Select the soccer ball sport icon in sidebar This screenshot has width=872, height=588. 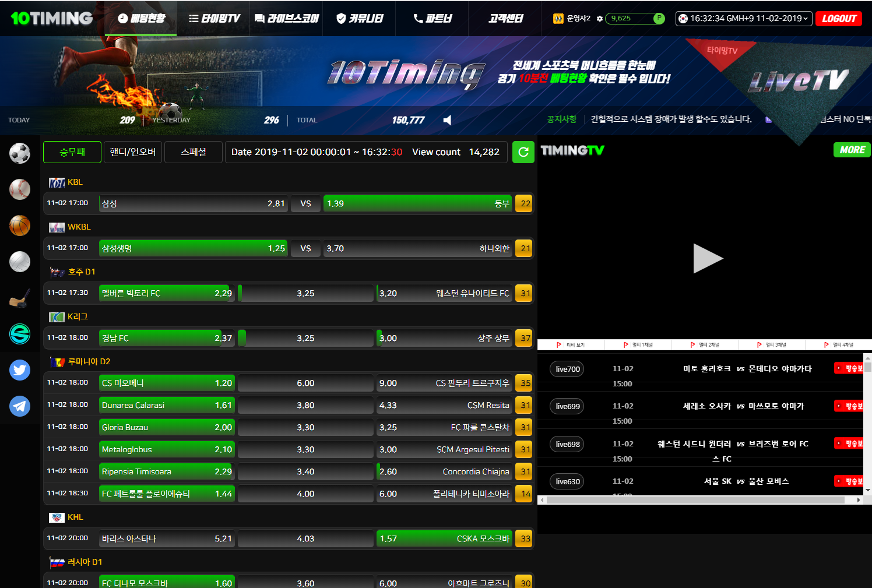(20, 153)
